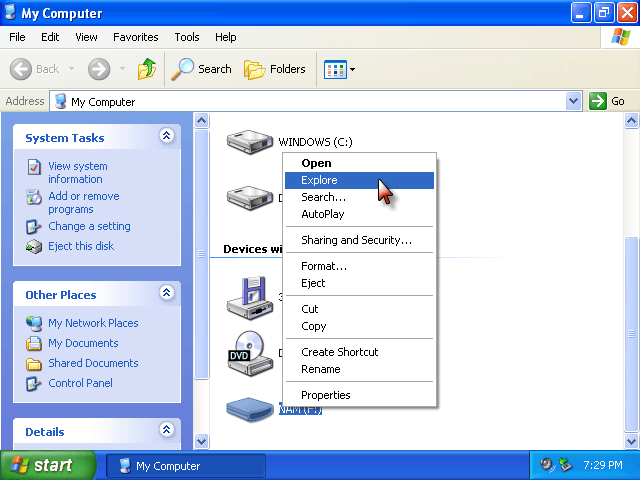The width and height of the screenshot is (640, 480).
Task: Select the DVD drive icon
Action: point(249,353)
